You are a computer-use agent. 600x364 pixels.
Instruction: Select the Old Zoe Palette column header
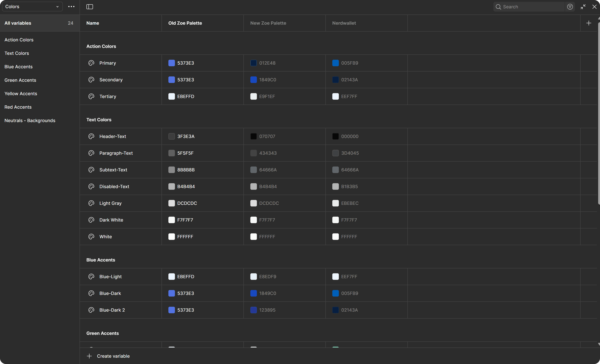click(185, 23)
